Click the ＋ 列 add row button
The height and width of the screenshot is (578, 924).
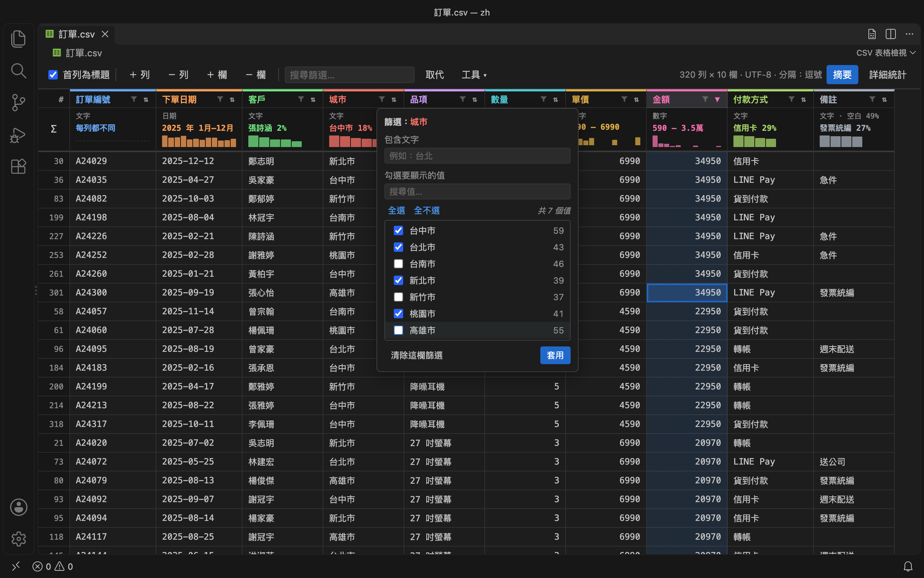tap(139, 74)
